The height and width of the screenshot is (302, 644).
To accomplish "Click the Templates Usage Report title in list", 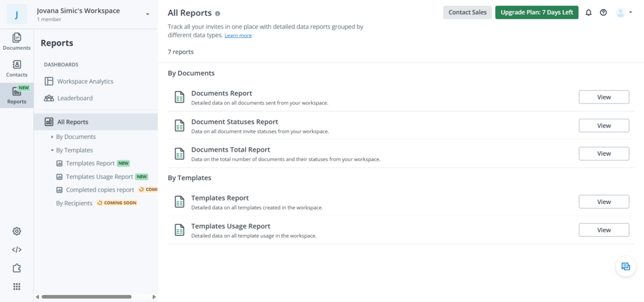I will tap(231, 226).
